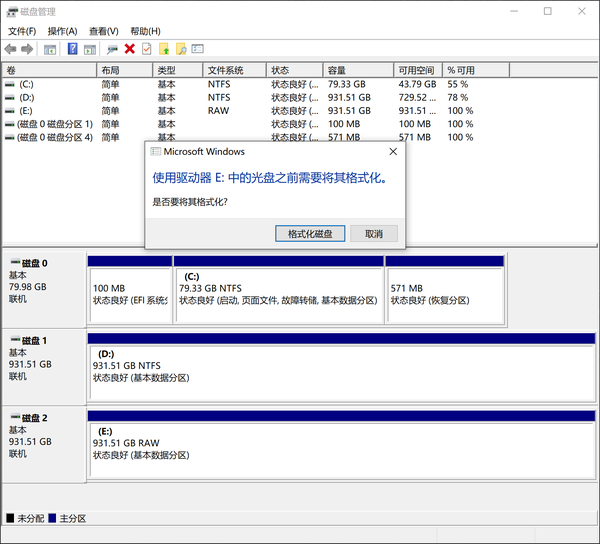
Task: Click the RAW file system cell
Action: [x=218, y=111]
